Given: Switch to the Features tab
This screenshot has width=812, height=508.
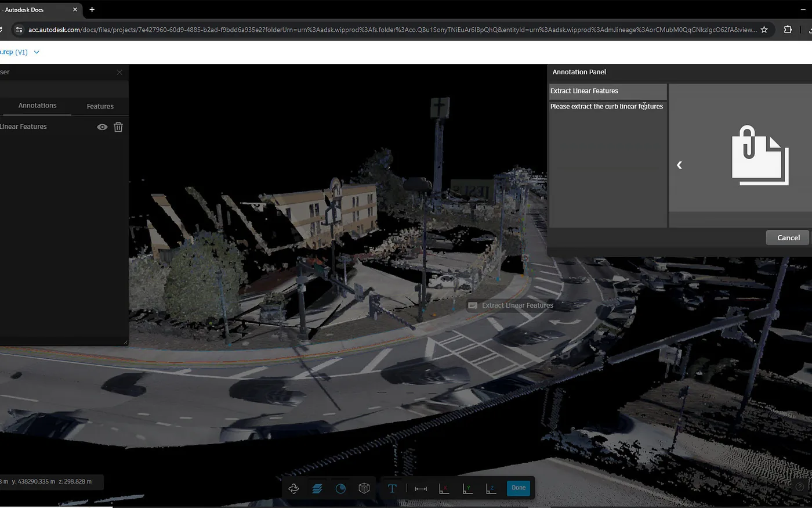Looking at the screenshot, I should click(x=100, y=106).
